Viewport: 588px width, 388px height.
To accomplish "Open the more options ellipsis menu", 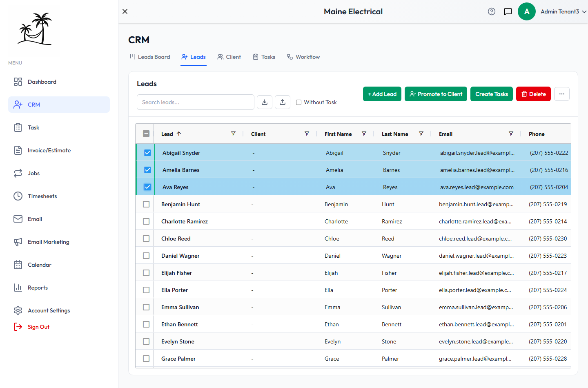I will click(x=562, y=94).
